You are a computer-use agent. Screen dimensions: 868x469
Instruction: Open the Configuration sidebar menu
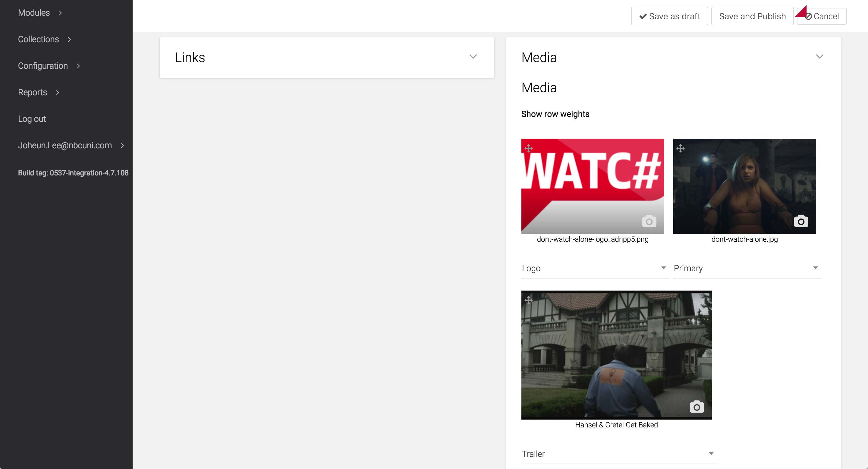43,66
